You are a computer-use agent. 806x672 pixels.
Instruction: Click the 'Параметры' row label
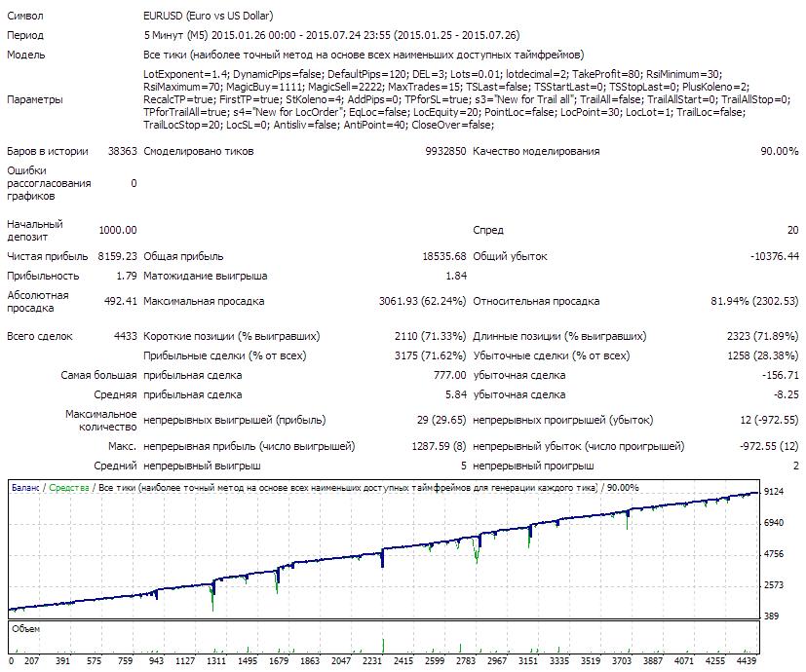coord(35,99)
